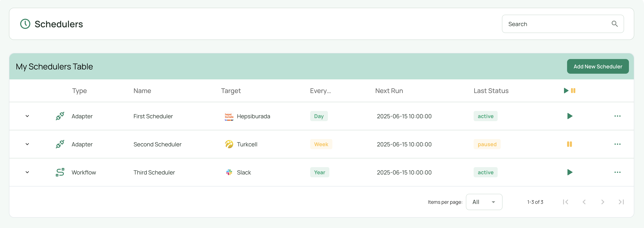This screenshot has height=228, width=644.
Task: Click the Next Run column header
Action: click(x=389, y=91)
